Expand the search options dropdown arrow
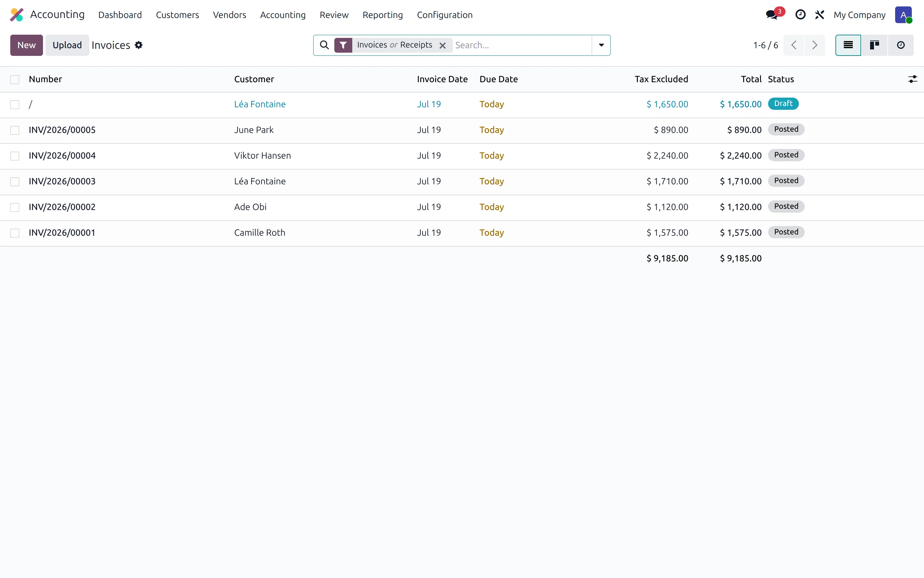The image size is (924, 578). click(601, 45)
